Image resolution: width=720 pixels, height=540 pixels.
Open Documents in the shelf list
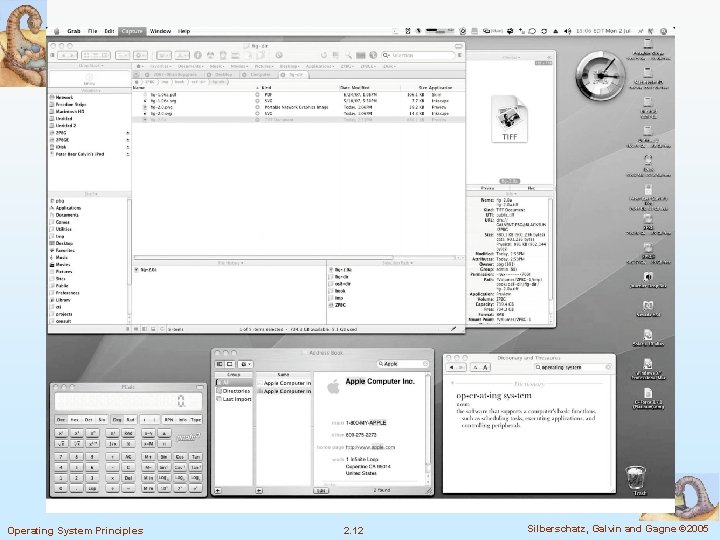coord(67,215)
